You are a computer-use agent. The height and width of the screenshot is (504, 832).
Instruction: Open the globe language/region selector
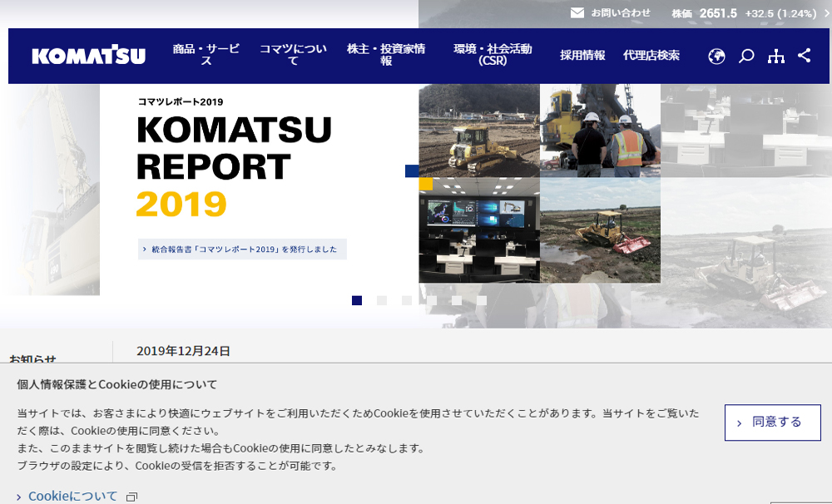716,56
